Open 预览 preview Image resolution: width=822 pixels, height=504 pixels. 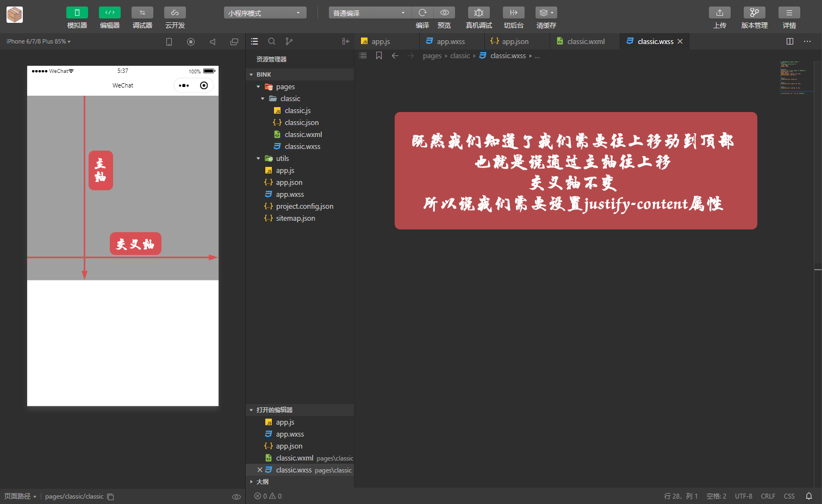click(x=444, y=12)
